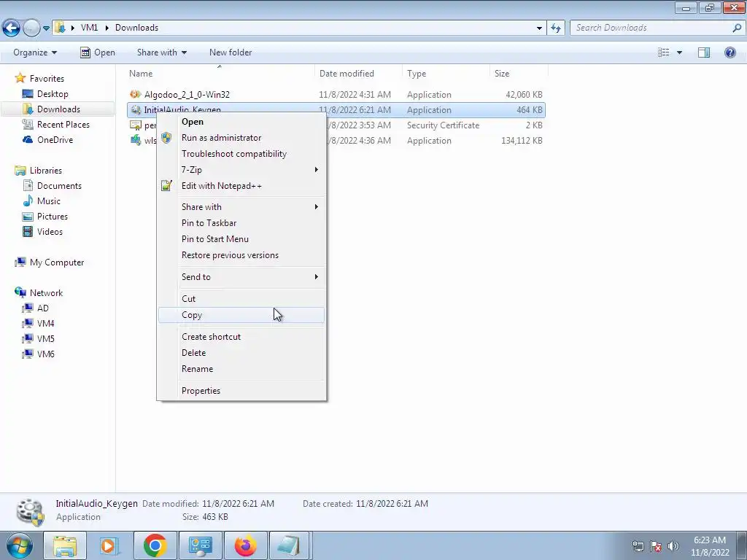Click the Forward navigation arrow
The image size is (747, 560).
coord(31,28)
